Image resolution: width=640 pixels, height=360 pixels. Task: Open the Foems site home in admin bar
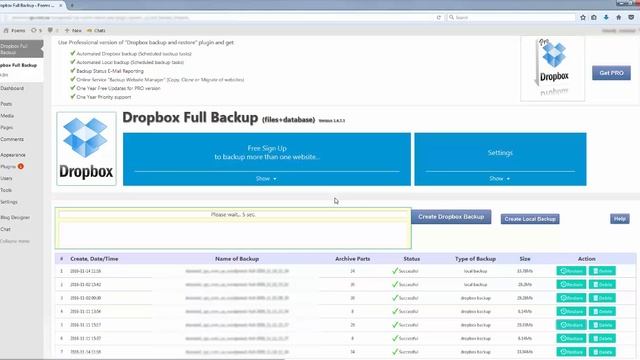pyautogui.click(x=14, y=30)
